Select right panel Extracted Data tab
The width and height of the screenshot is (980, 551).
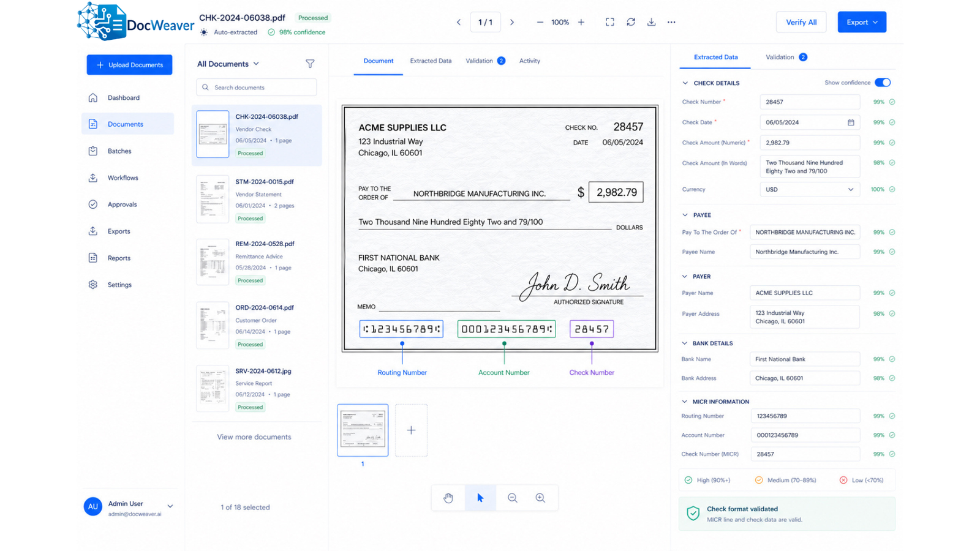click(715, 57)
